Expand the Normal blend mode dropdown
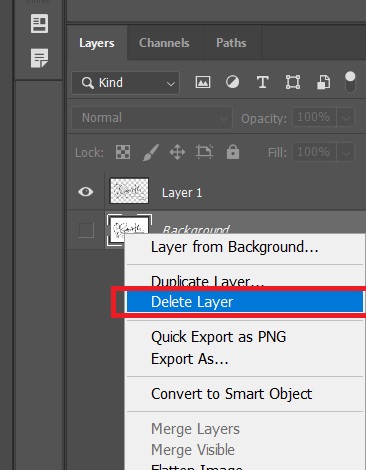Image resolution: width=366 pixels, height=470 pixels. coord(152,118)
